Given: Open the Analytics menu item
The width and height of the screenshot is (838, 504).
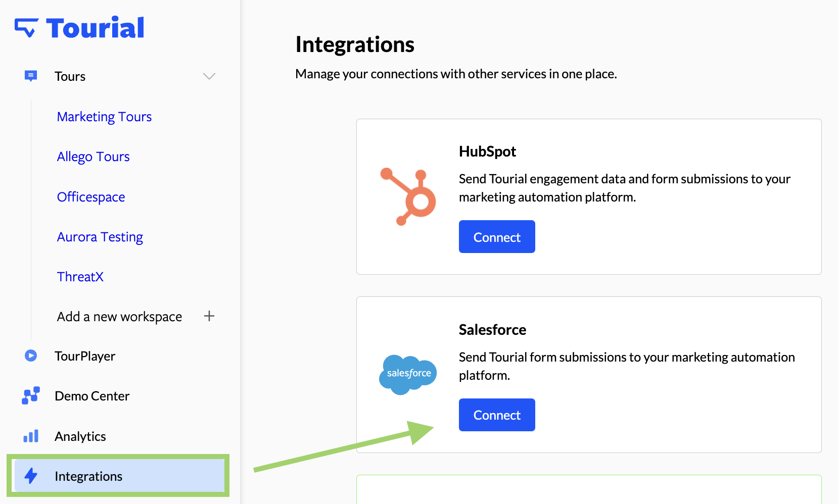Looking at the screenshot, I should point(80,436).
